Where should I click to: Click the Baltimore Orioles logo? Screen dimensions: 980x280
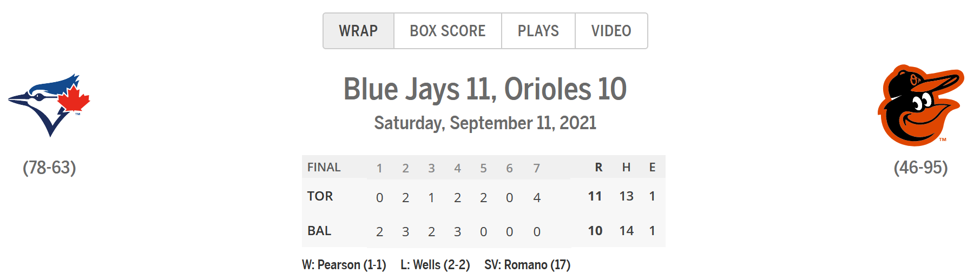pyautogui.click(x=920, y=105)
